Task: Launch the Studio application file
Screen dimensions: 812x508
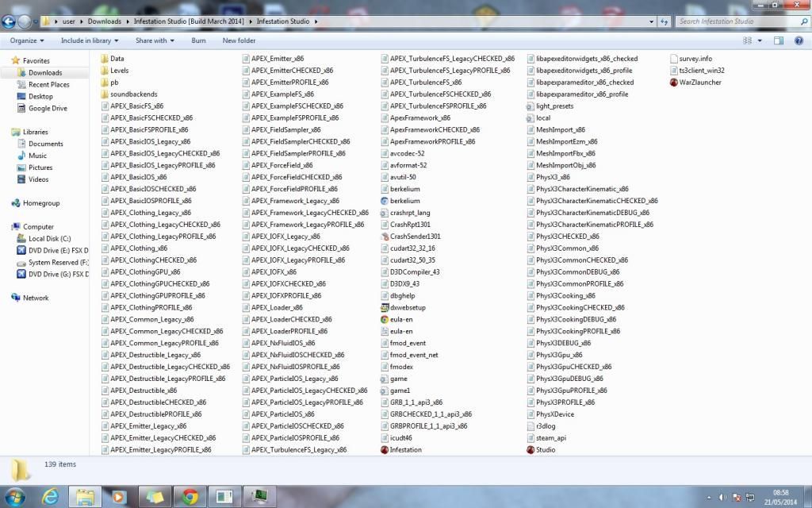Action: pyautogui.click(x=545, y=449)
